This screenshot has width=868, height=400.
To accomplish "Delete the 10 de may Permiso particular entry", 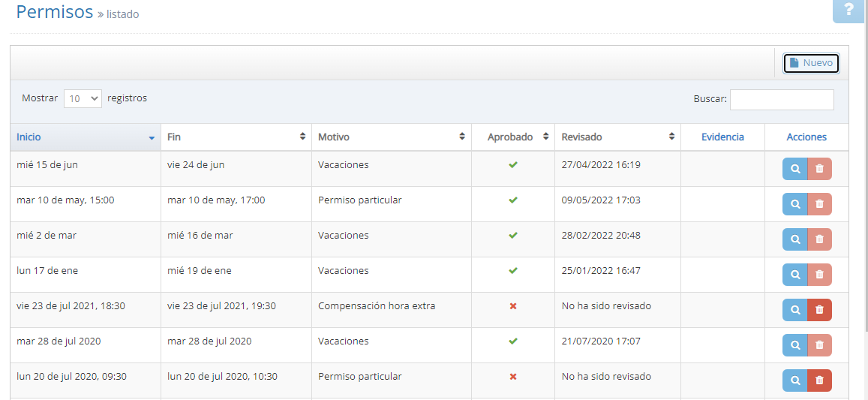I will pos(819,204).
